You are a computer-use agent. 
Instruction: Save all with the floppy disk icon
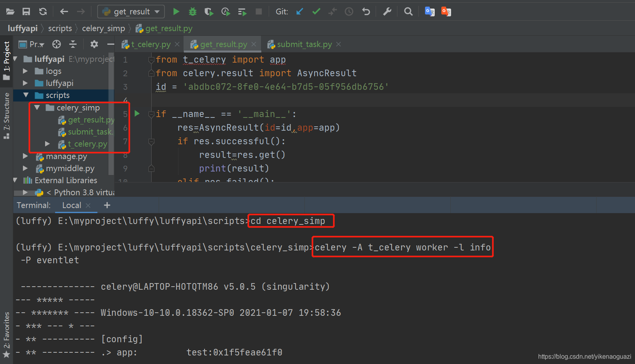pos(26,12)
